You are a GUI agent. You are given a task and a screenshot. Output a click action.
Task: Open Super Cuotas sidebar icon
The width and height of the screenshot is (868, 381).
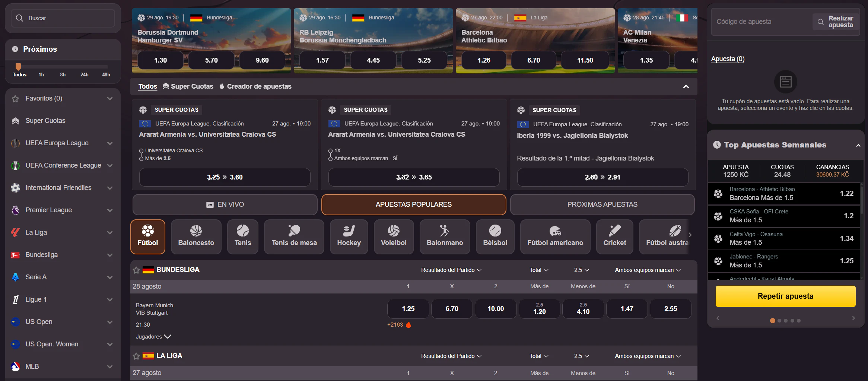click(x=15, y=121)
